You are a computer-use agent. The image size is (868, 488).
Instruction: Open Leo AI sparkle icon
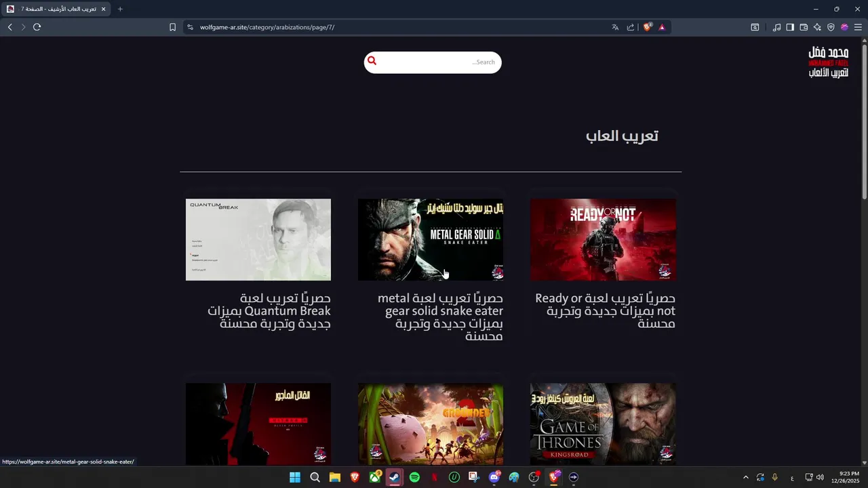[x=817, y=27]
